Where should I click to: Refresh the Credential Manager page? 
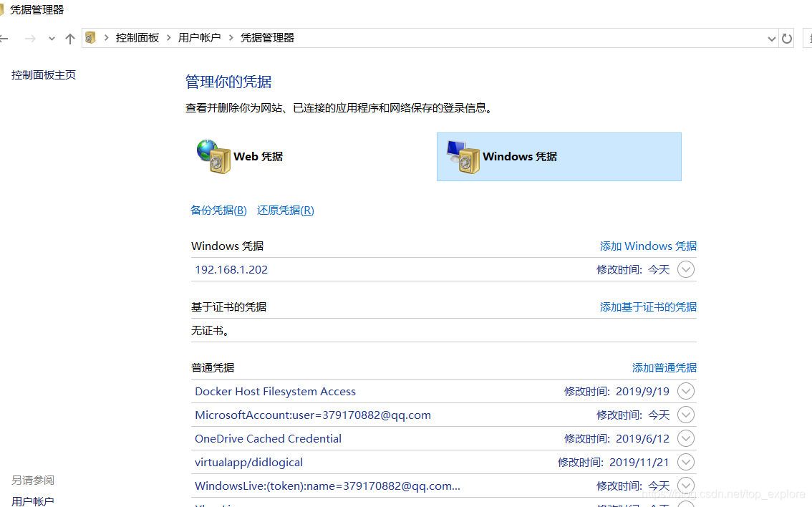[x=787, y=39]
